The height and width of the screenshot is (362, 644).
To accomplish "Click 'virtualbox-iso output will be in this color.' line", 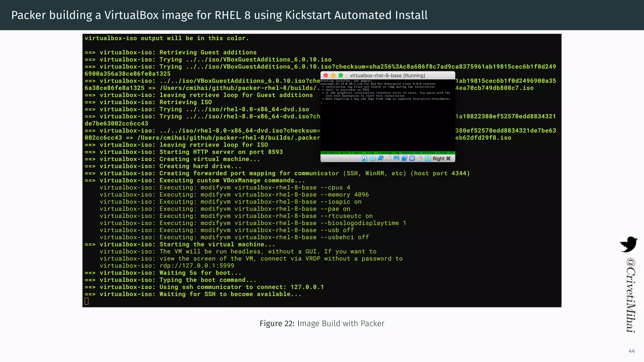I will pos(167,38).
